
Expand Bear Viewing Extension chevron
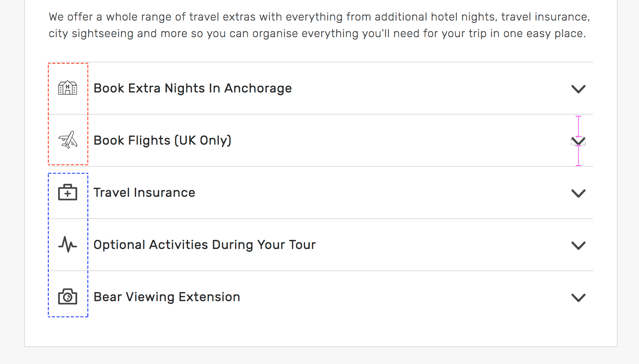coord(578,298)
